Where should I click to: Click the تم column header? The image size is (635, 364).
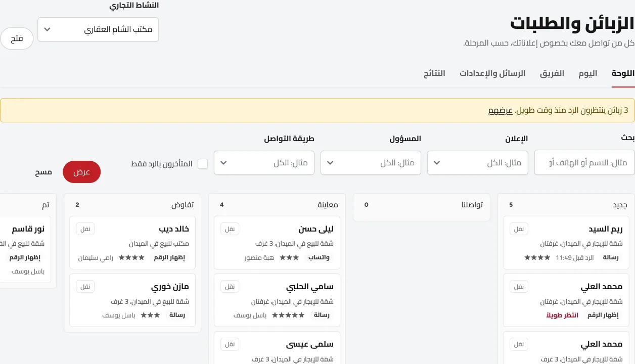click(x=46, y=205)
